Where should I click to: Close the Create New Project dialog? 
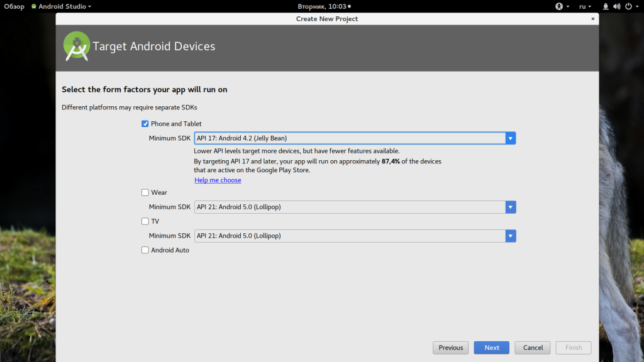point(592,19)
